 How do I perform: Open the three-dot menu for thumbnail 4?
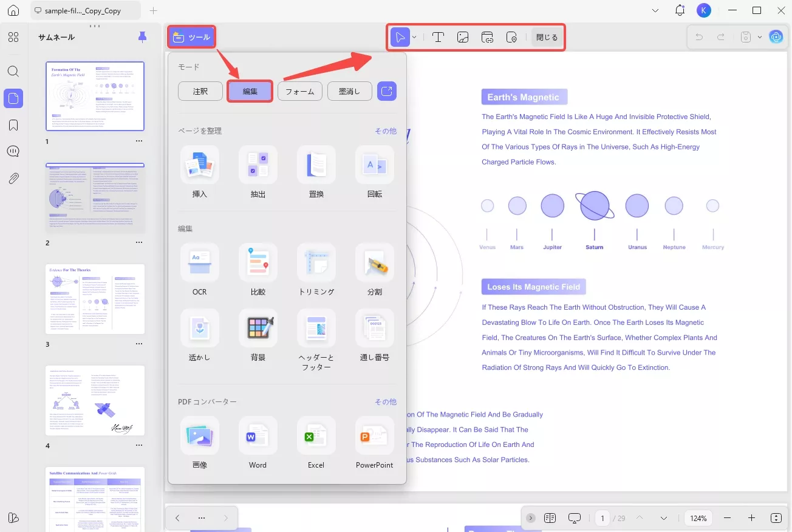[139, 445]
